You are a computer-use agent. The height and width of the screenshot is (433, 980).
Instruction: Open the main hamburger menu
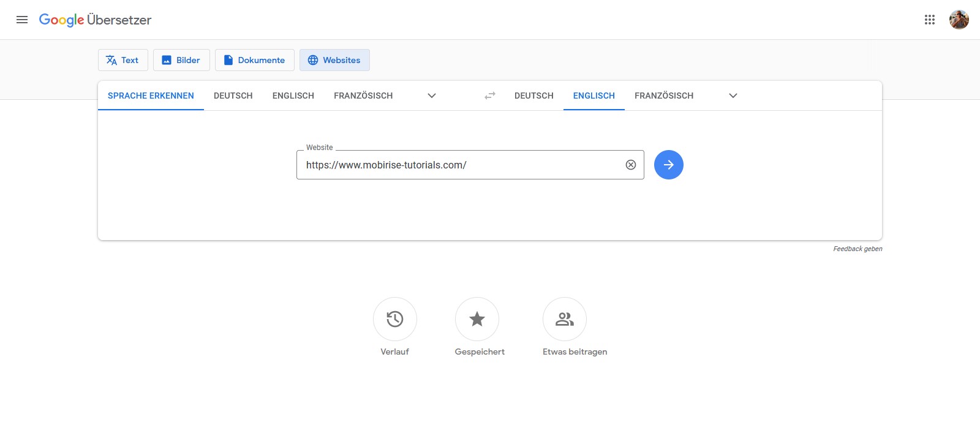[22, 20]
